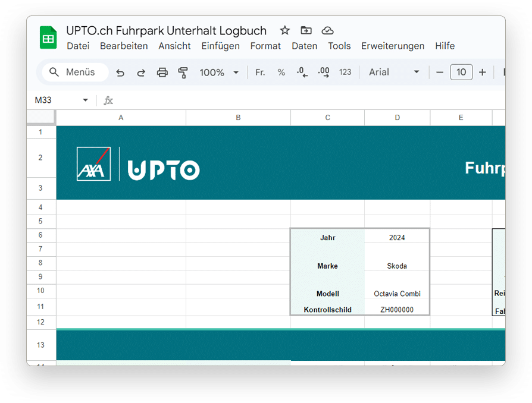Select column B header
This screenshot has height=403, width=532.
coord(238,118)
